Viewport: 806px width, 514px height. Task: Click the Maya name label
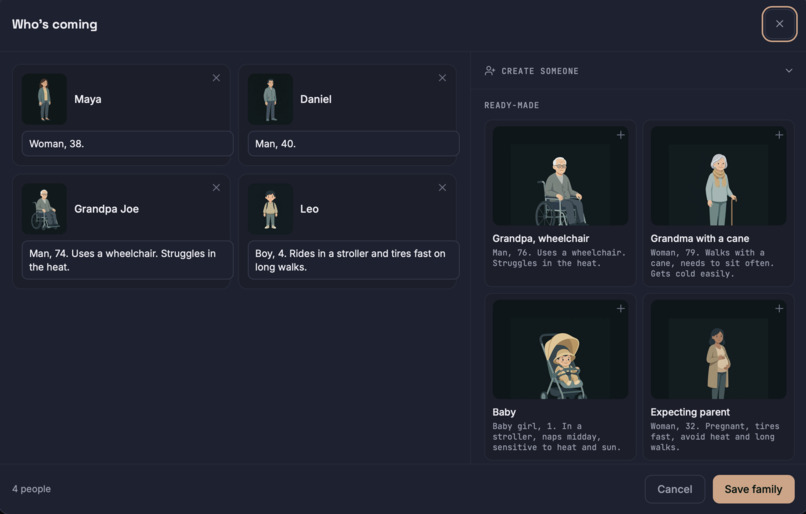click(87, 99)
